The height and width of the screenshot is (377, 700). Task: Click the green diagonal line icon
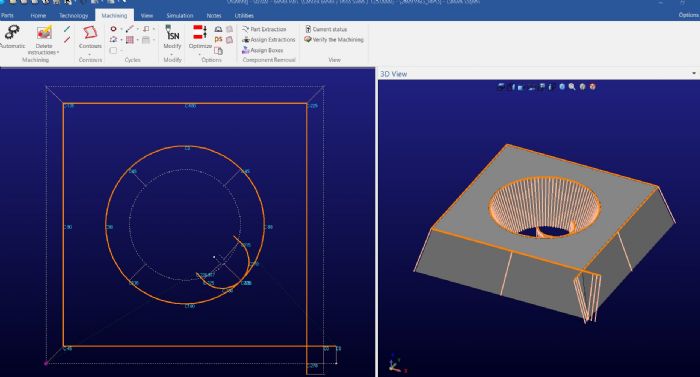click(x=67, y=29)
